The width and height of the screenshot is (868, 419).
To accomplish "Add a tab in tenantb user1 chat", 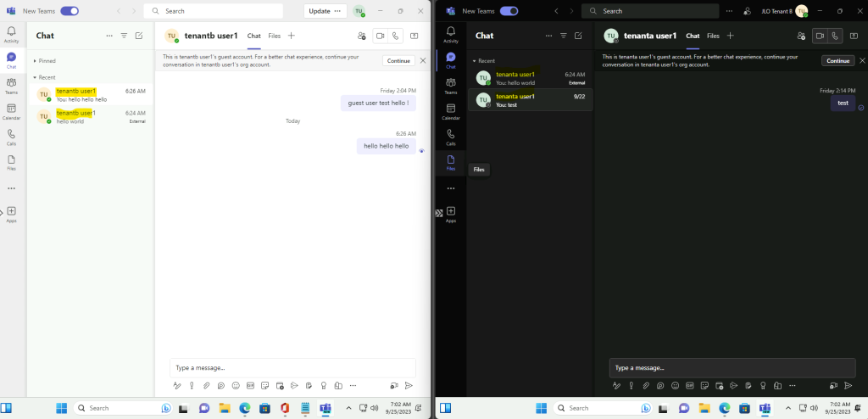I will [x=292, y=36].
